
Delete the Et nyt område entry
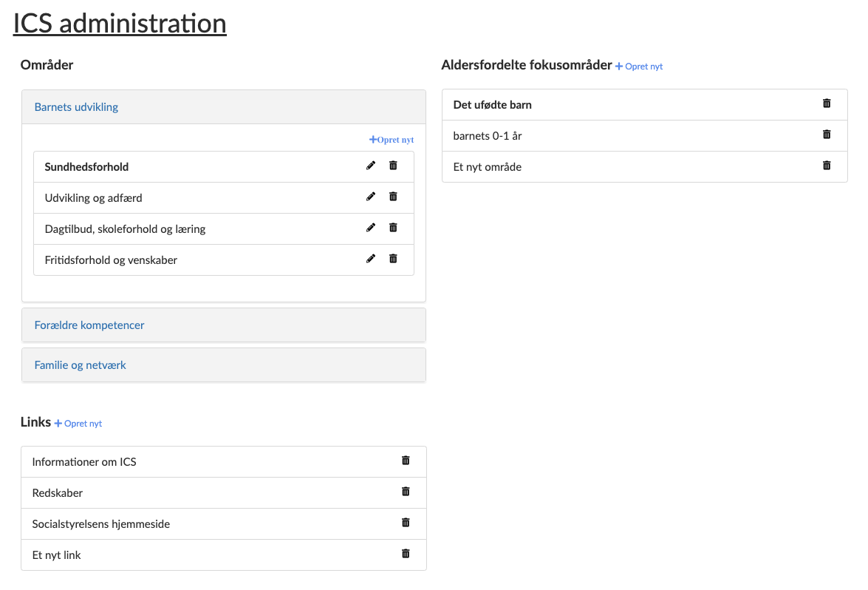[x=827, y=166]
